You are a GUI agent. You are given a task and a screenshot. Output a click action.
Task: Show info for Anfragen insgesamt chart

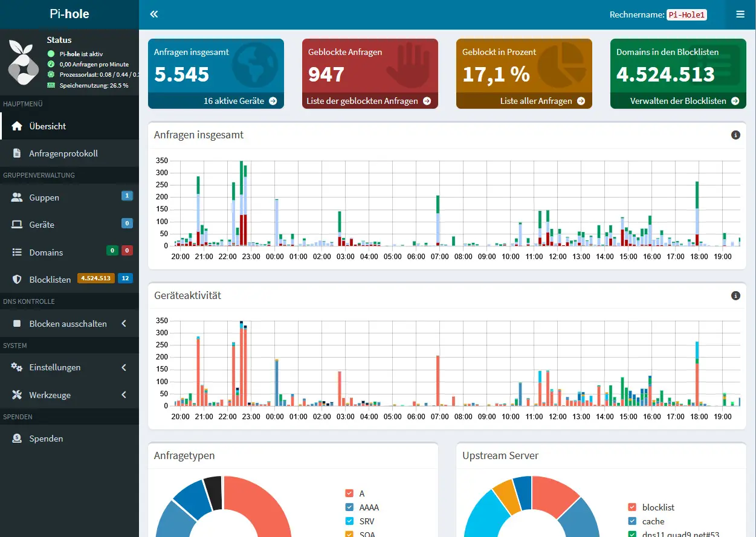(735, 135)
